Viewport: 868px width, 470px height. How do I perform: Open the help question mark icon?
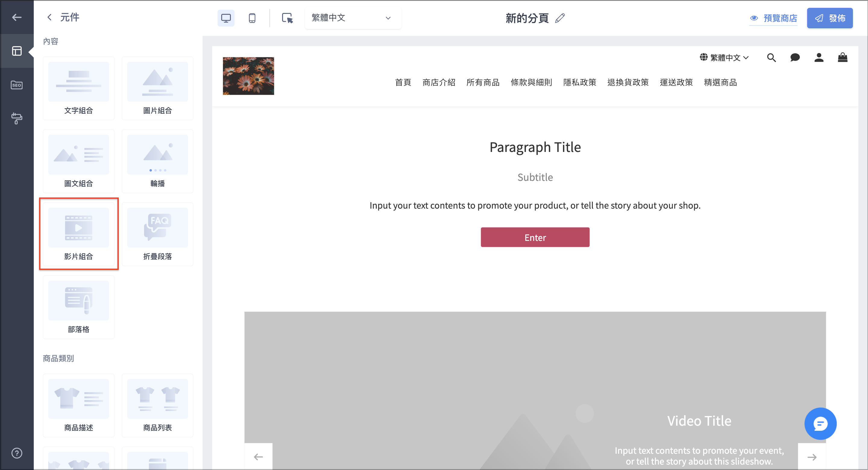pos(17,453)
